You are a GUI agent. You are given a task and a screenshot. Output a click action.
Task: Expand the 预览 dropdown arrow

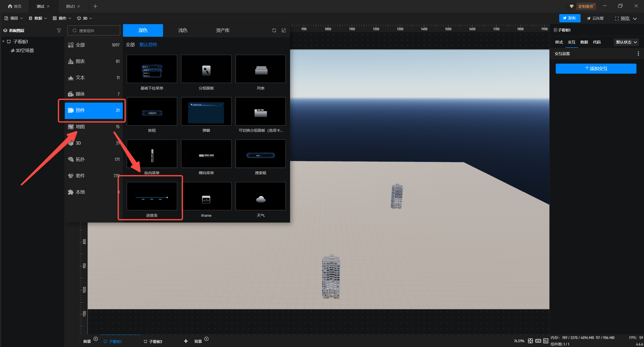click(x=635, y=19)
